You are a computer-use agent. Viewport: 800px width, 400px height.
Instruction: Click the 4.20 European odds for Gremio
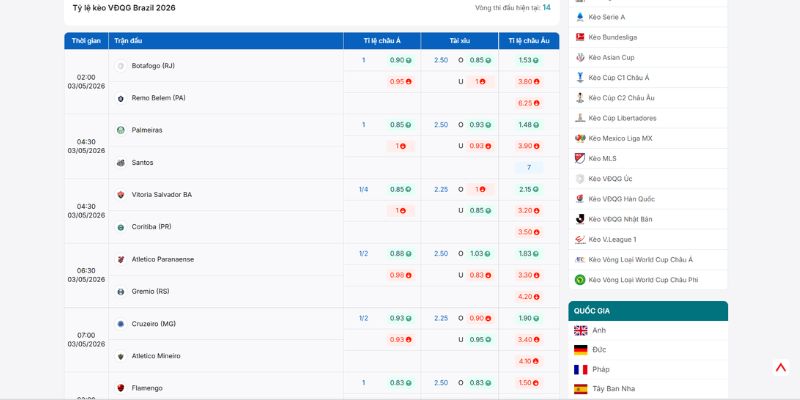click(x=529, y=296)
